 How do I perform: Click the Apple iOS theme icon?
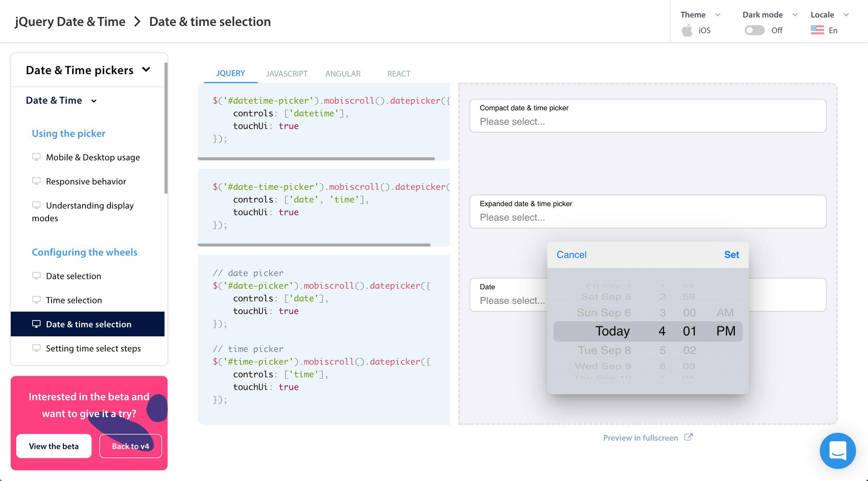click(687, 30)
